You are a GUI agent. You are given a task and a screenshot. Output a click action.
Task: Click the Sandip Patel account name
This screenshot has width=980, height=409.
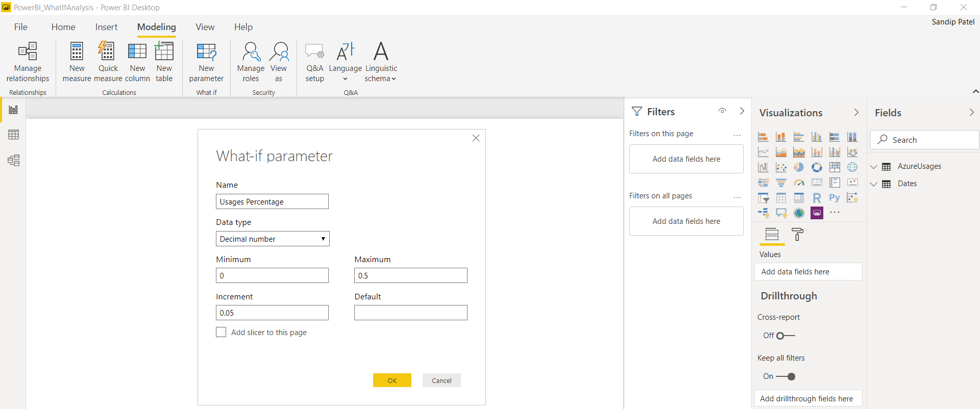coord(953,22)
